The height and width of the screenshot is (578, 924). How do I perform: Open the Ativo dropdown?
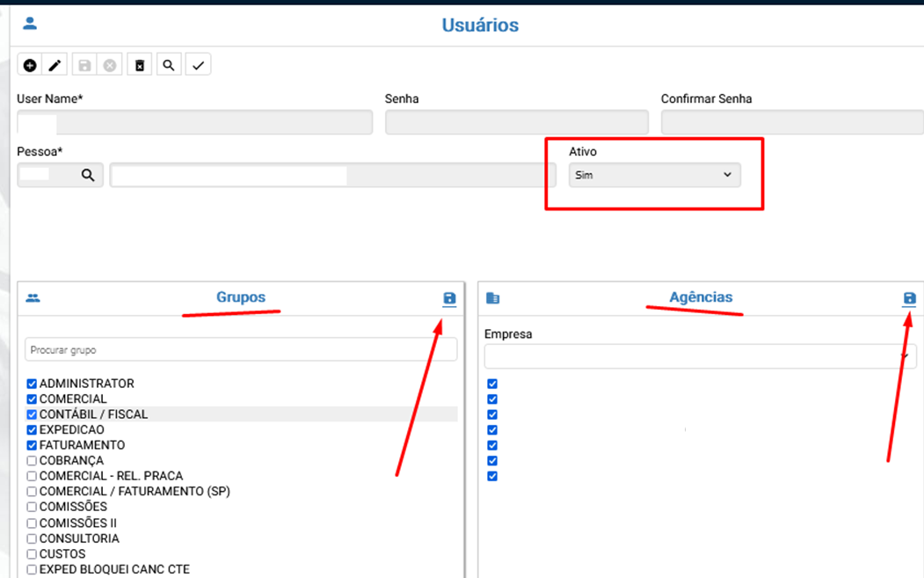click(654, 175)
